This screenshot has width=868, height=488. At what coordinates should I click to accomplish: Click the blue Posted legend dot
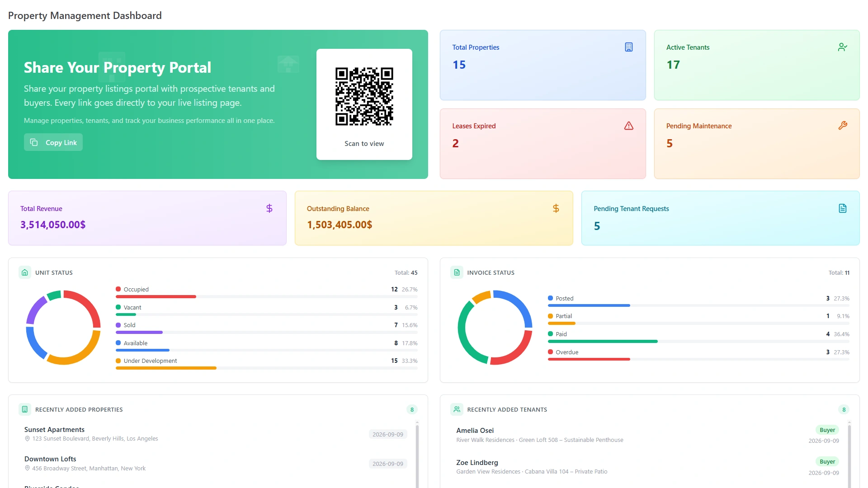[x=550, y=298]
